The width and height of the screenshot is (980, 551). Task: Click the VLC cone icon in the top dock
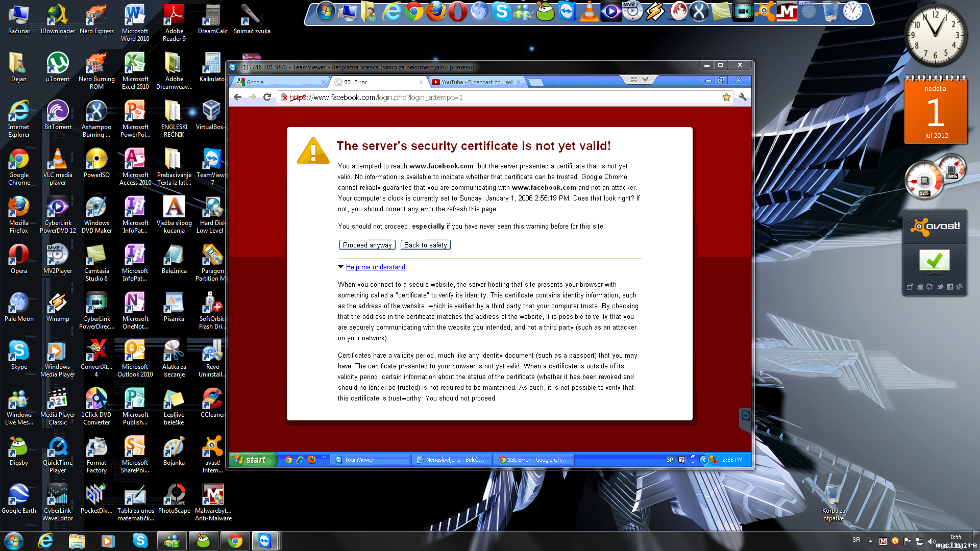tap(589, 12)
